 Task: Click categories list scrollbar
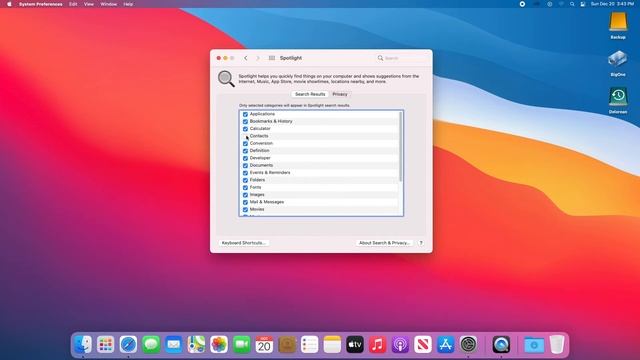pyautogui.click(x=400, y=146)
